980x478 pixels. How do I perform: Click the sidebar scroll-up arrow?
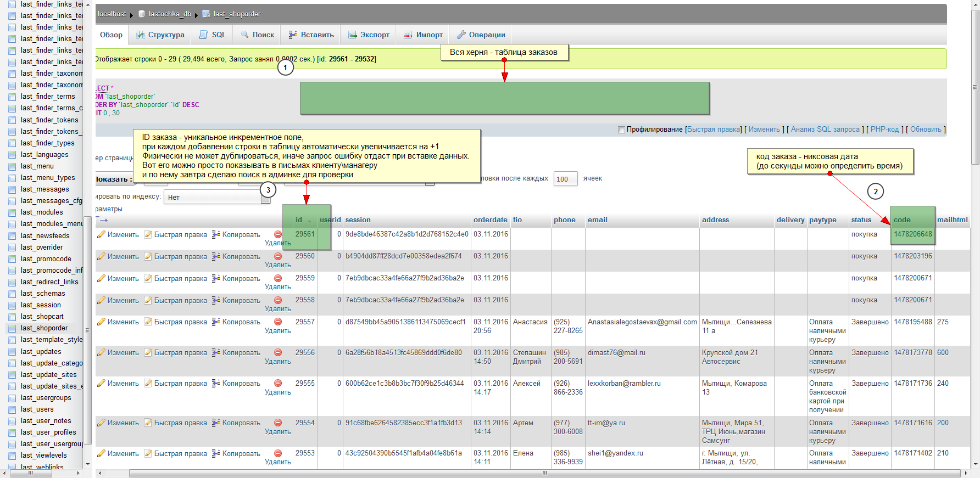(x=88, y=4)
